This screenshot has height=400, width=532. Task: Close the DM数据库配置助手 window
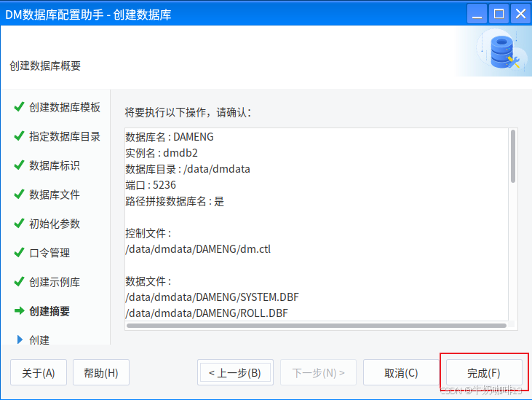point(520,14)
